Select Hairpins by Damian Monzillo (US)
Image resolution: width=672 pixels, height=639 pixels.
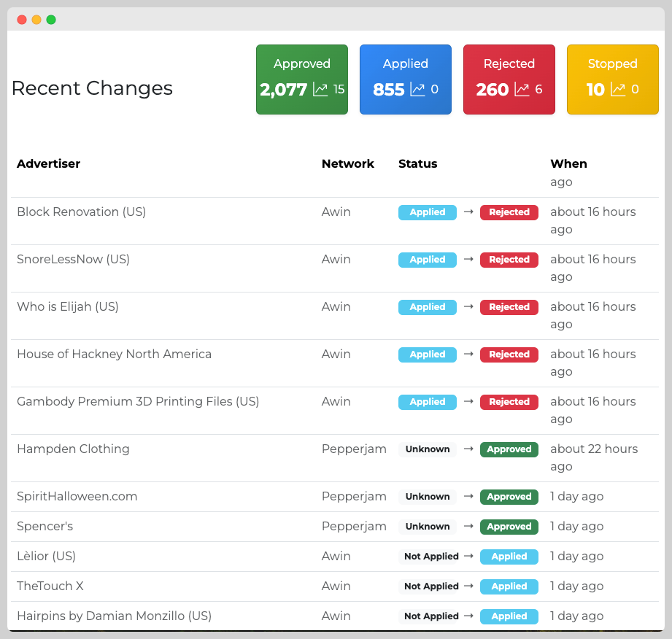115,616
